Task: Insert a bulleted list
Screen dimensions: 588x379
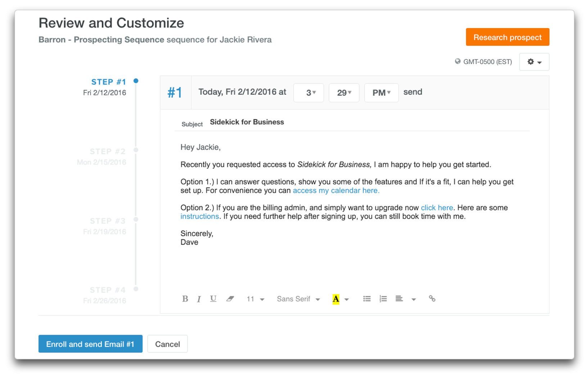Action: click(367, 299)
